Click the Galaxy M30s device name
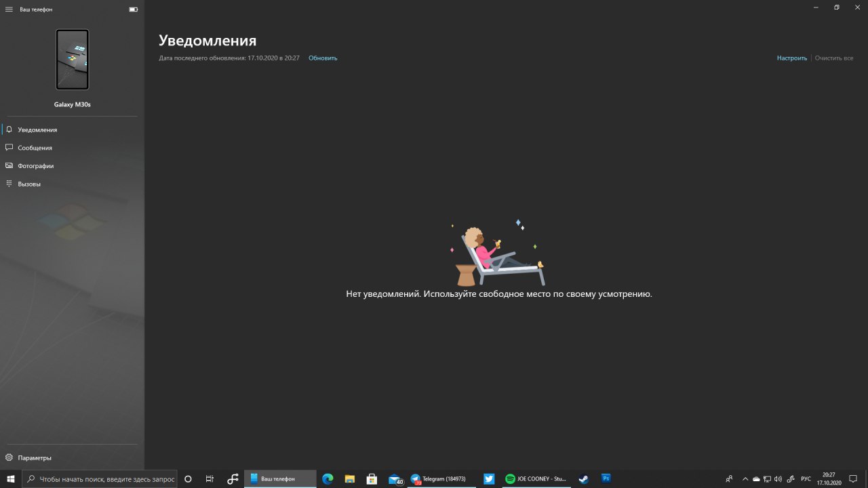This screenshot has height=488, width=868. [x=73, y=105]
